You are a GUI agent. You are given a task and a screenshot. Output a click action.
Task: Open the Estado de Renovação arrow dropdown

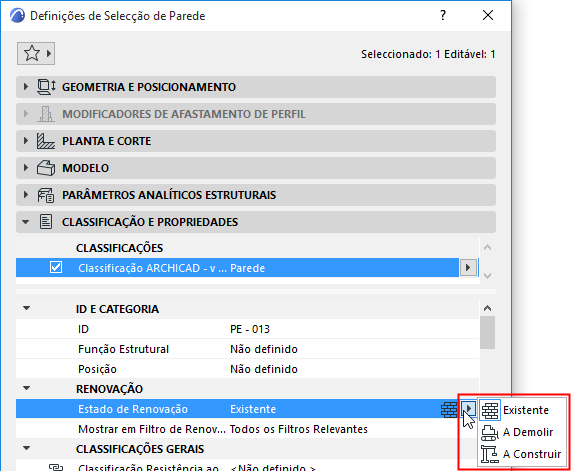(x=468, y=409)
